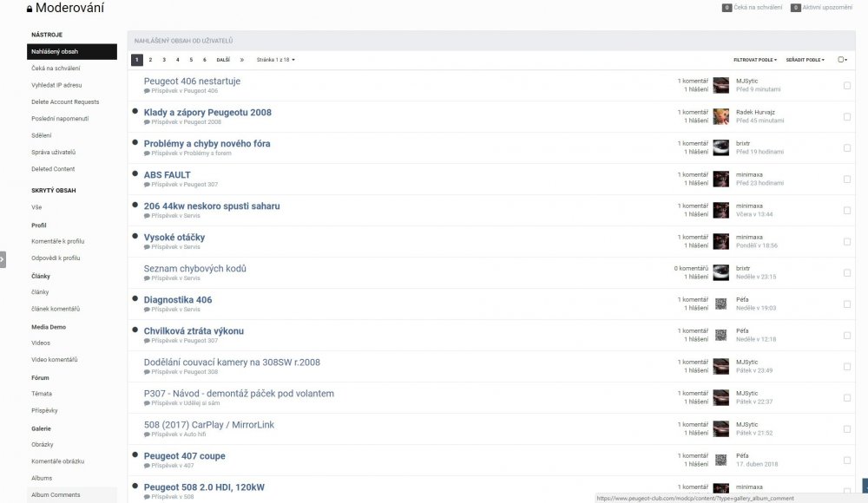The width and height of the screenshot is (868, 503).
Task: Open topic P307 - Návod - demontáž páček
Action: pyautogui.click(x=240, y=394)
